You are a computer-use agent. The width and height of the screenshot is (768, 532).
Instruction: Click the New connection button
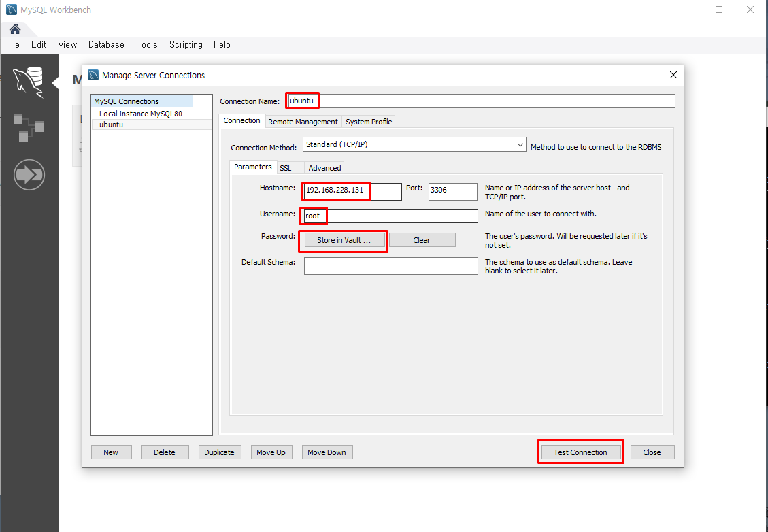(111, 452)
